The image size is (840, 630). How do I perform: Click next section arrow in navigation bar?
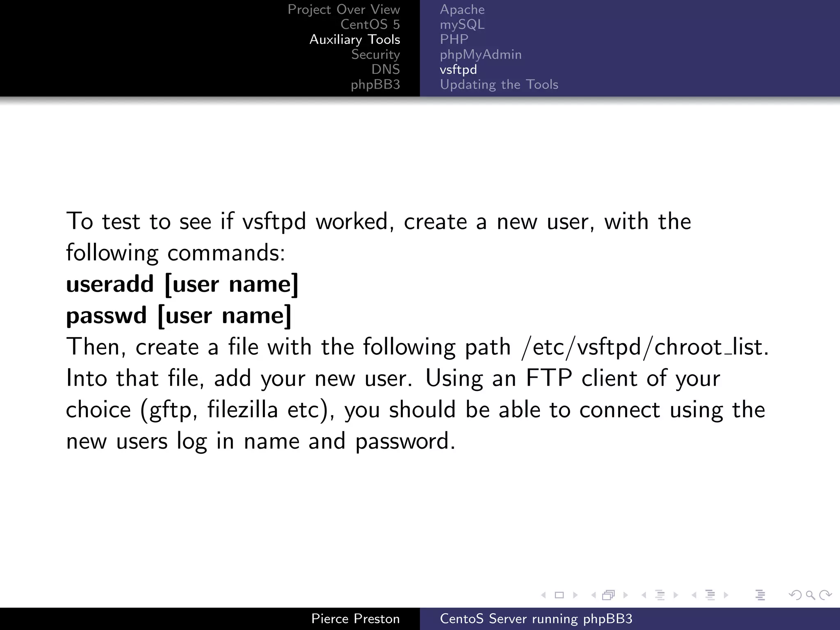pyautogui.click(x=726, y=595)
